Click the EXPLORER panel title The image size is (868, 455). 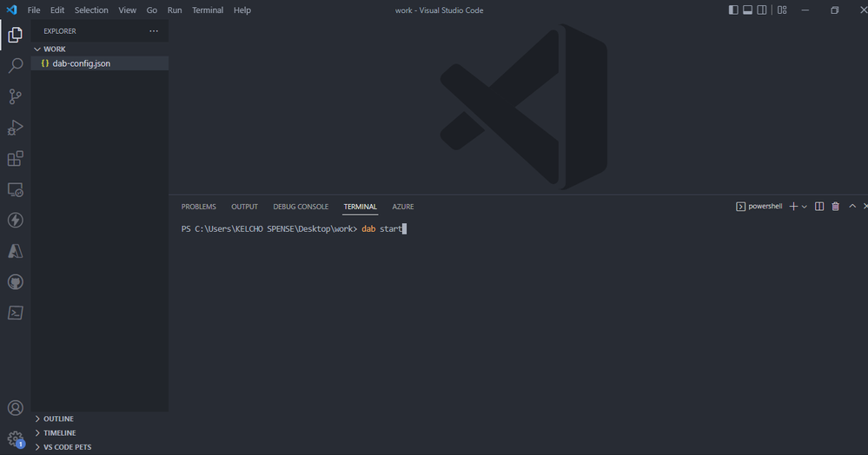[x=60, y=31]
